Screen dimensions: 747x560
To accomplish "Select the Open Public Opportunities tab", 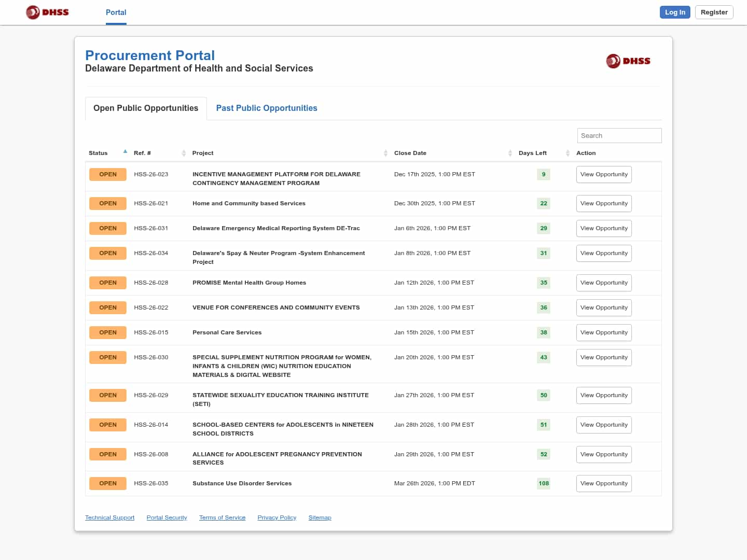I will [146, 108].
